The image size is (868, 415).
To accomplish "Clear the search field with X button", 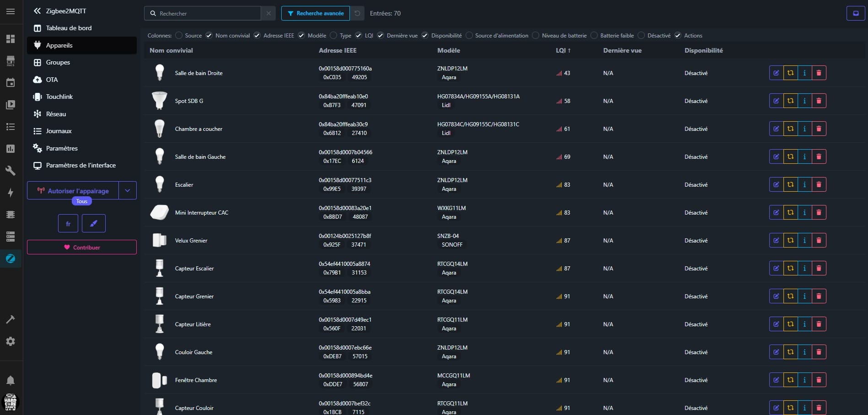I will (268, 13).
